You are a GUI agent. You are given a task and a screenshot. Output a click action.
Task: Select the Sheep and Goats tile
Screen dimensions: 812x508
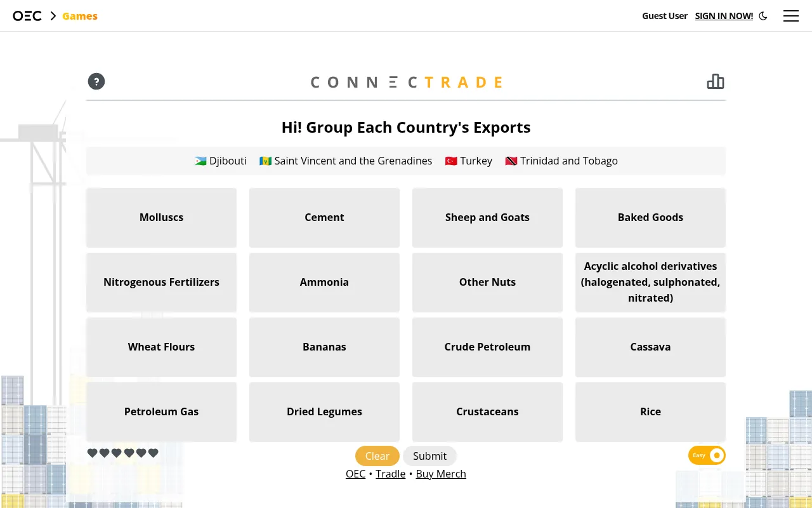pos(487,217)
